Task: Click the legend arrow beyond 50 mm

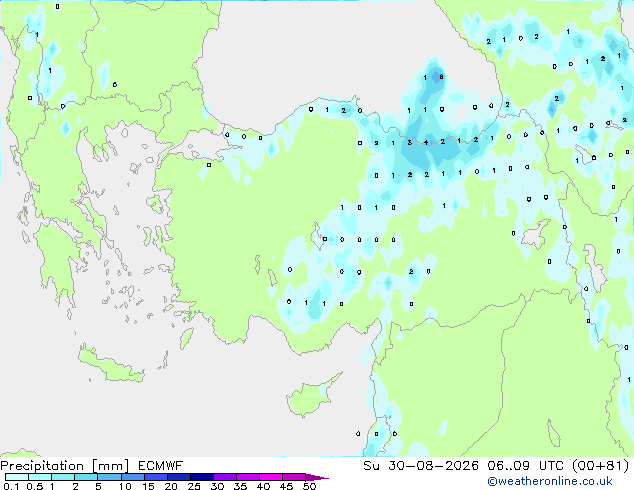Action: pyautogui.click(x=317, y=477)
